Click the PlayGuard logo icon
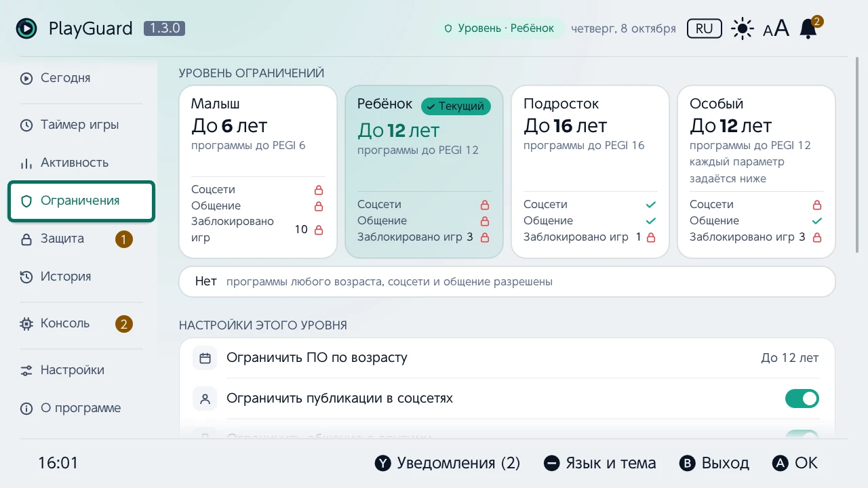This screenshot has height=488, width=868. [x=26, y=28]
